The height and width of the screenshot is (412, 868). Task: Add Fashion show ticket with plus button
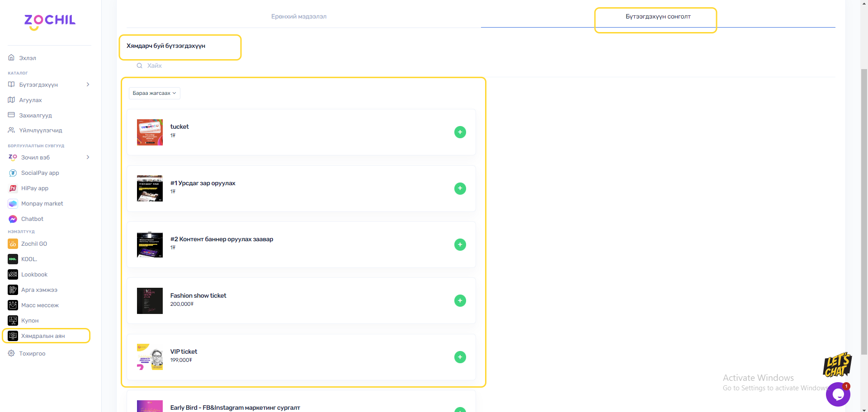pyautogui.click(x=460, y=301)
